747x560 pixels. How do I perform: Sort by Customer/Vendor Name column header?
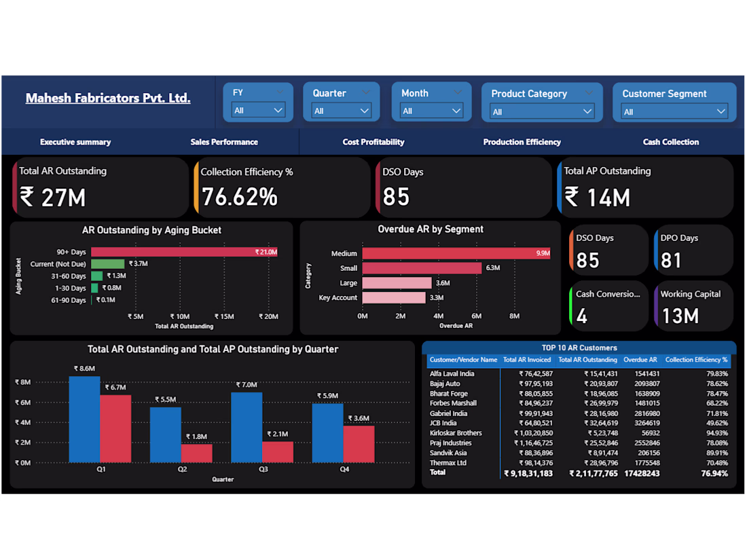pyautogui.click(x=463, y=360)
